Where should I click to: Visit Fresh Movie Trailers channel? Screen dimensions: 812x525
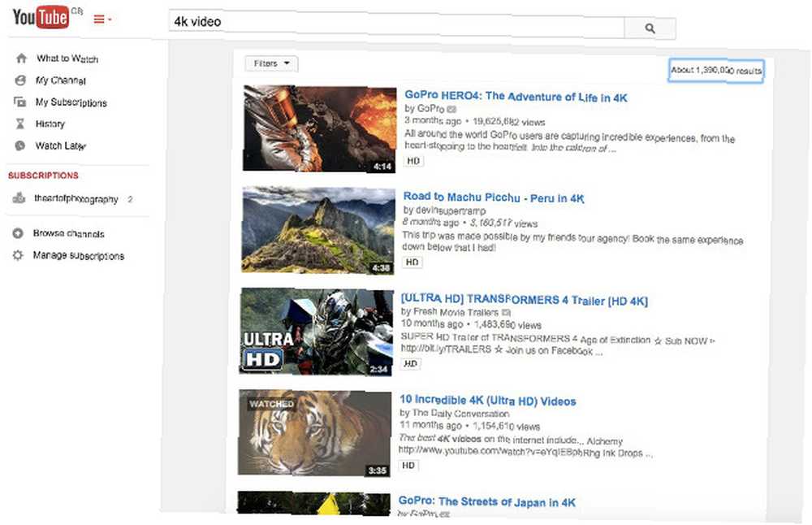tap(456, 312)
